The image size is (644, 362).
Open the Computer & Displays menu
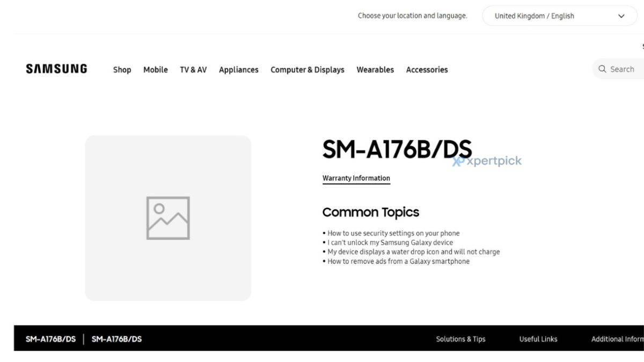(x=308, y=70)
